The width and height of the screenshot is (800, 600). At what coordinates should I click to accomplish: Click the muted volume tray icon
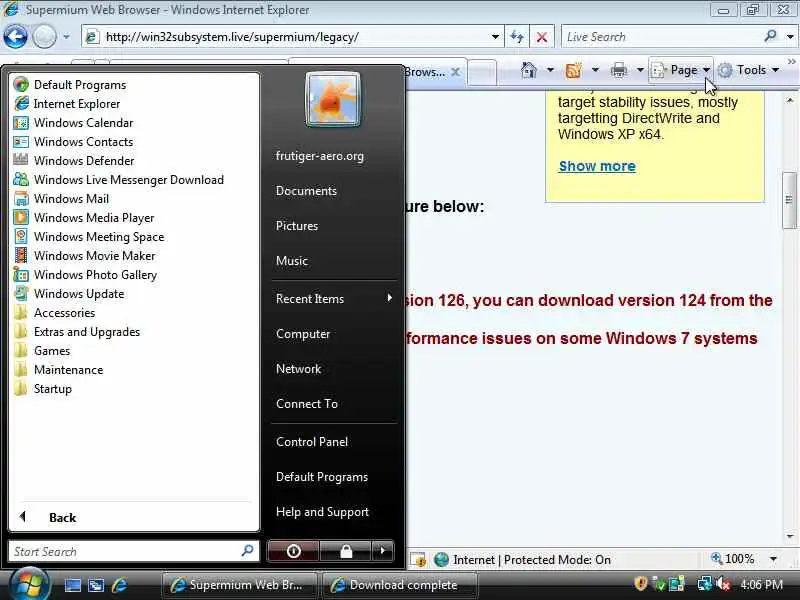click(x=723, y=584)
